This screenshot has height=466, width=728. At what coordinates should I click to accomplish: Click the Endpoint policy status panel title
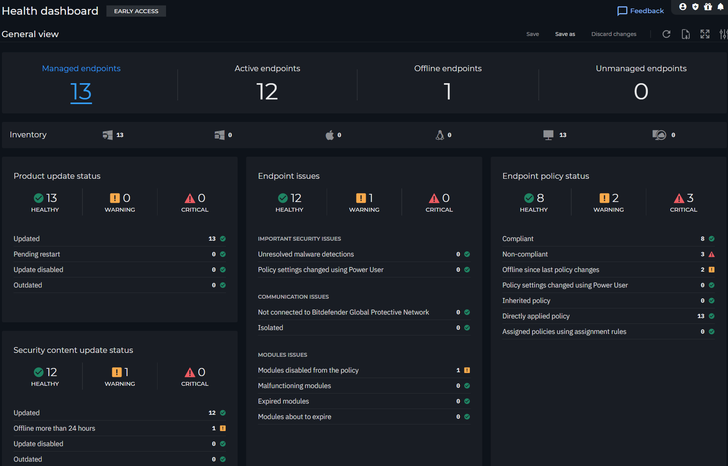546,176
